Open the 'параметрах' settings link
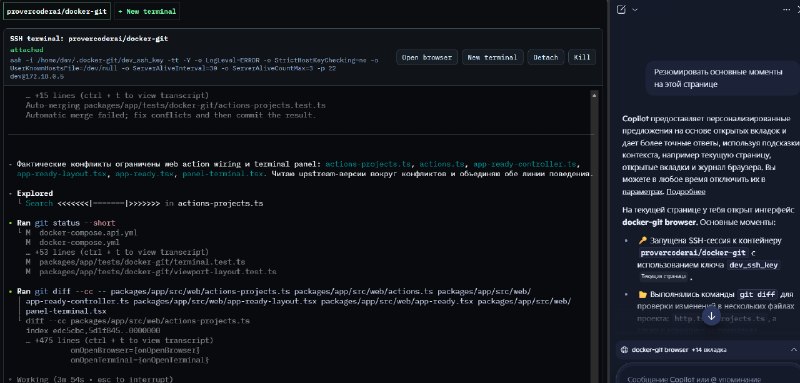The image size is (800, 383). tap(642, 192)
